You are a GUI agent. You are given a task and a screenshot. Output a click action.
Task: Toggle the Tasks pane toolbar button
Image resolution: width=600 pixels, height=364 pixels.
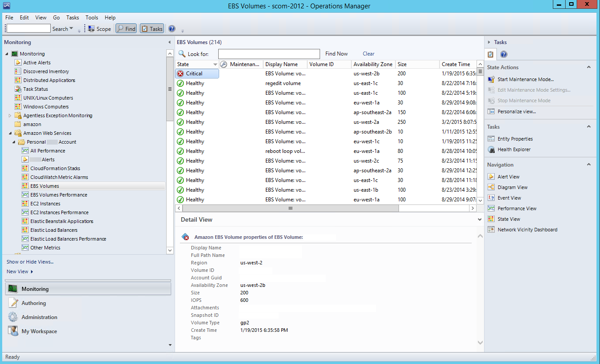coord(152,29)
